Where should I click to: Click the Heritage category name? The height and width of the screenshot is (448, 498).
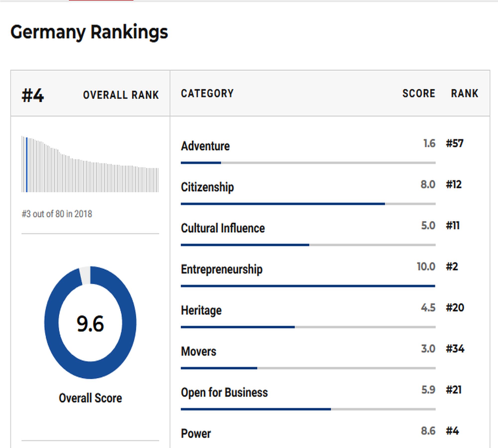click(x=201, y=310)
